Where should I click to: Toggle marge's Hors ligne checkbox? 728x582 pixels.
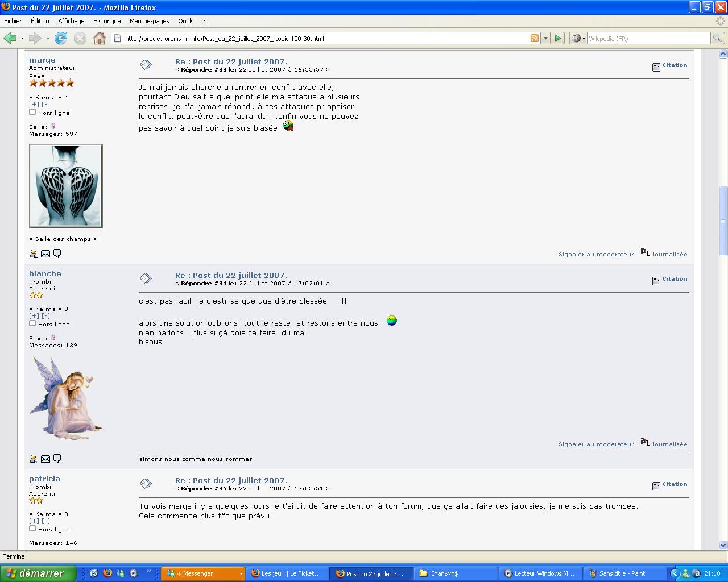click(x=32, y=112)
